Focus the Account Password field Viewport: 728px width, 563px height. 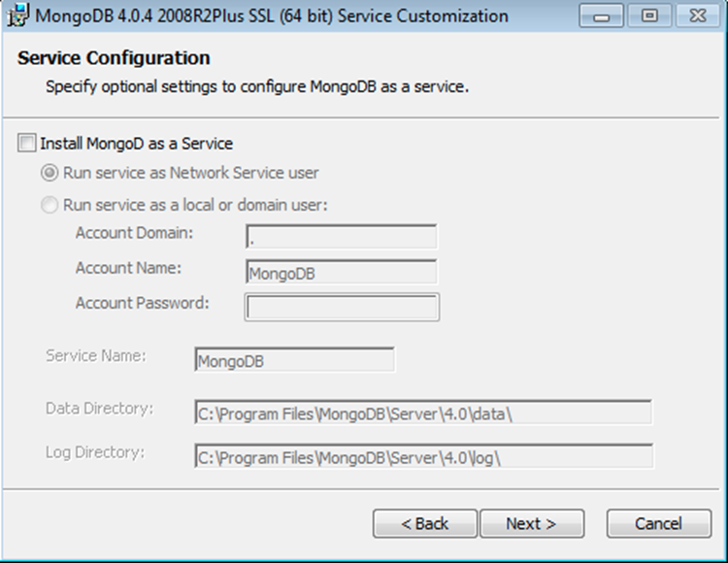[343, 307]
